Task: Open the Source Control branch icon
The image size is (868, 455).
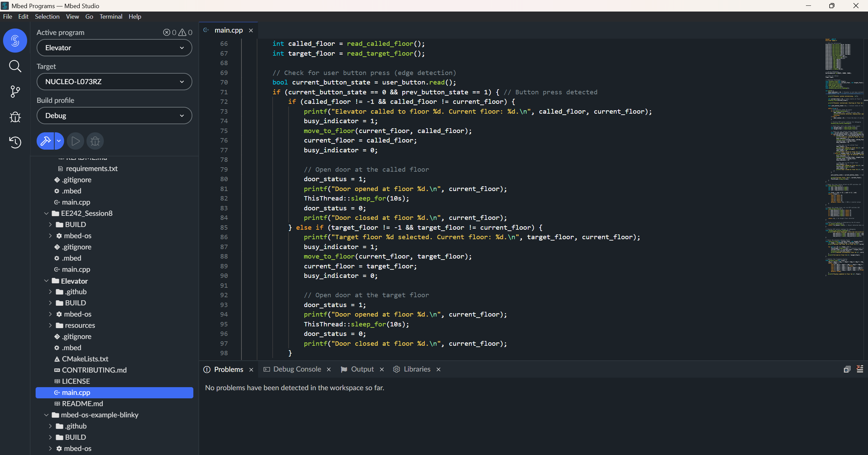Action: 15,91
